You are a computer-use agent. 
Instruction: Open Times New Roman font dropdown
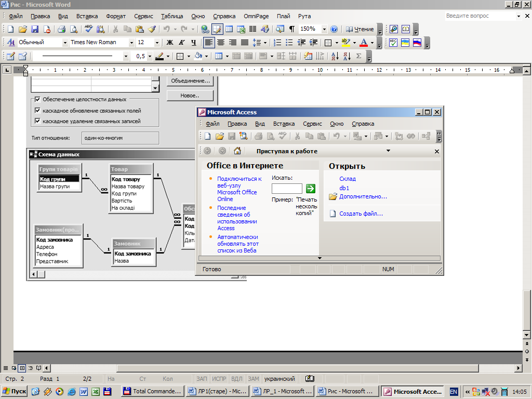(x=131, y=43)
